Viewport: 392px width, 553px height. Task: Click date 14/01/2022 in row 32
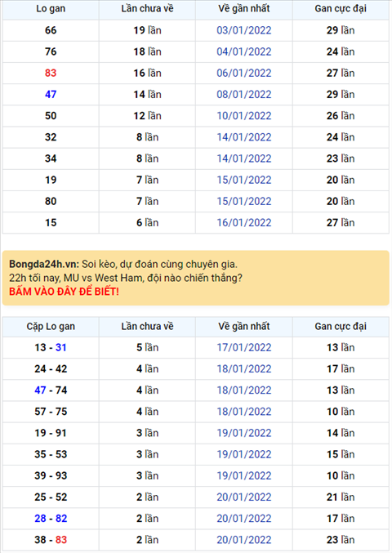point(244,137)
